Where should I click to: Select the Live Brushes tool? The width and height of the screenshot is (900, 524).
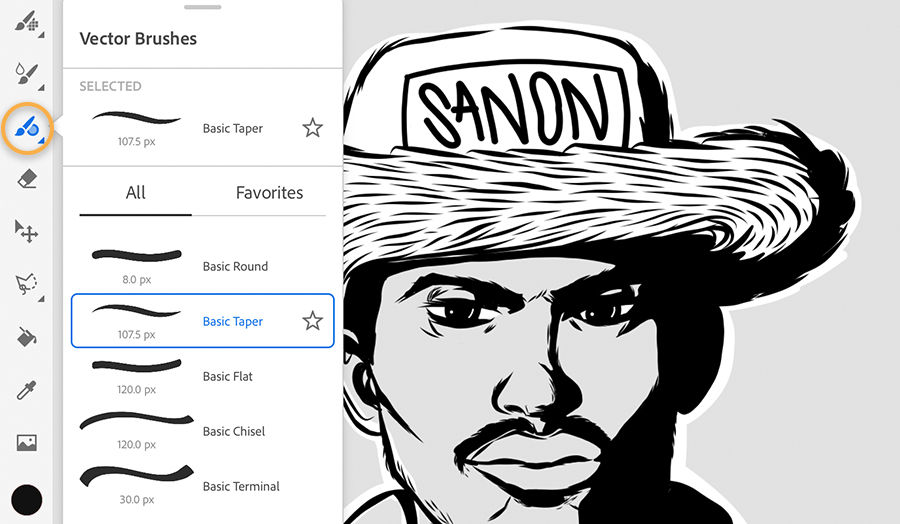click(x=26, y=73)
